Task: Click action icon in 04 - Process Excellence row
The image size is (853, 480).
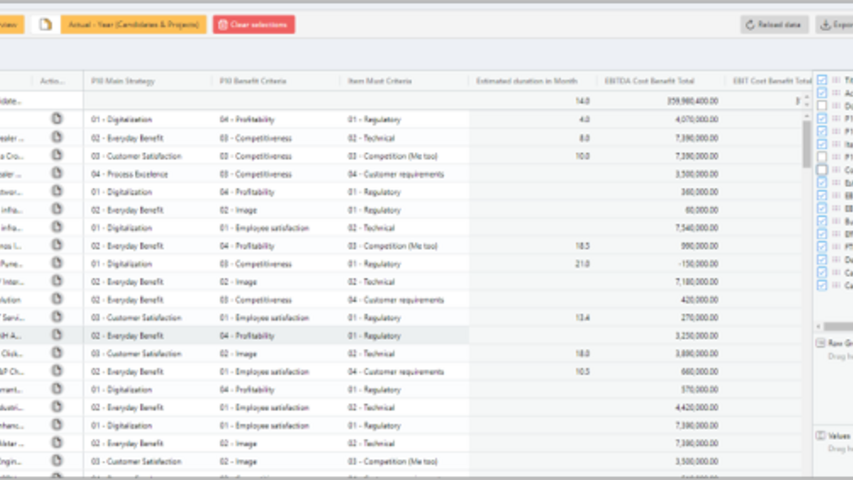Action: click(57, 173)
